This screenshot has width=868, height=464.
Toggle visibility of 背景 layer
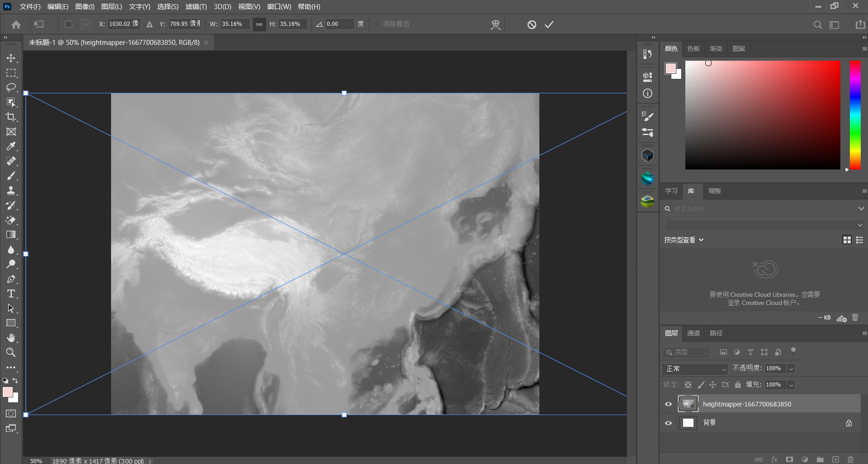[x=668, y=423]
